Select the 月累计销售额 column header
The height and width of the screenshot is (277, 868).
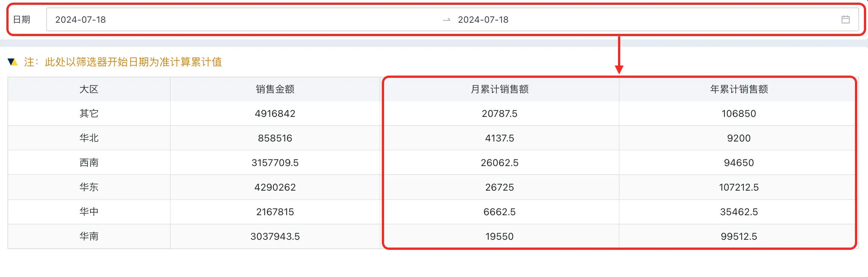(x=500, y=89)
